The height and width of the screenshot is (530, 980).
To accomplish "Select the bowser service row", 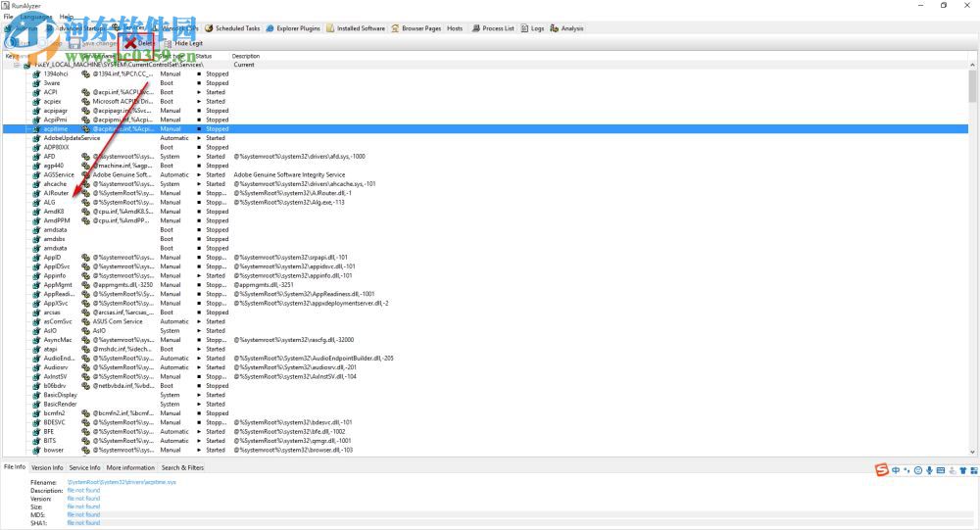I will click(486, 450).
